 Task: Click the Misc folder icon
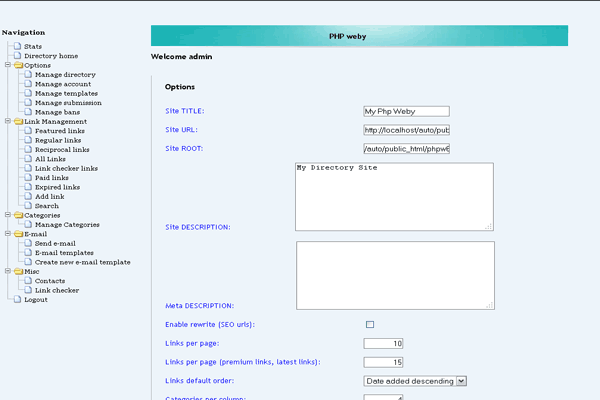(17, 271)
